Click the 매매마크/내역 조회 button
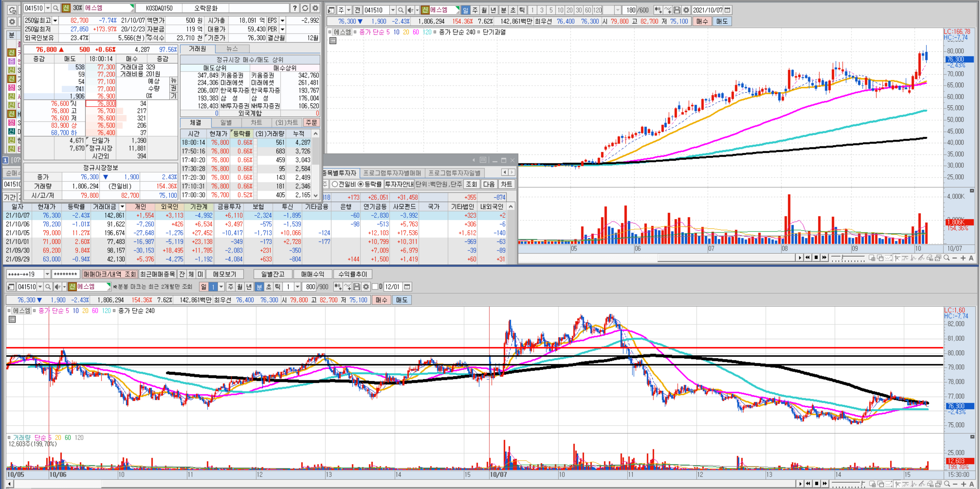Viewport: 980px width, 489px height. pos(109,275)
